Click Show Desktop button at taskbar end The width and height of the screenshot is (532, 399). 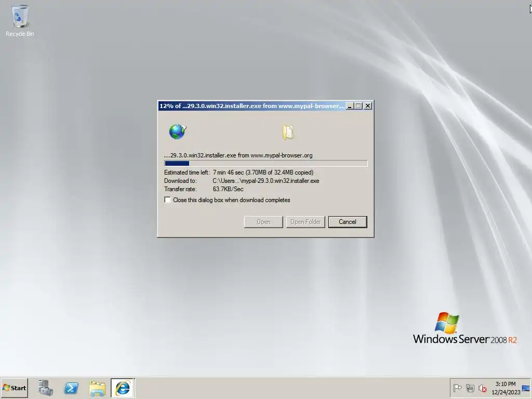pyautogui.click(x=526, y=388)
